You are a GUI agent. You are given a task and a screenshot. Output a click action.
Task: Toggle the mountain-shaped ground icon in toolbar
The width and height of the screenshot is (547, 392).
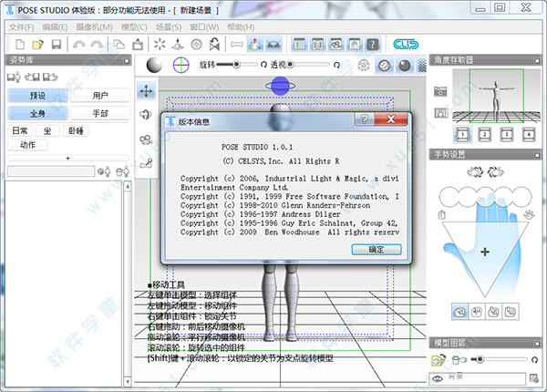273,45
